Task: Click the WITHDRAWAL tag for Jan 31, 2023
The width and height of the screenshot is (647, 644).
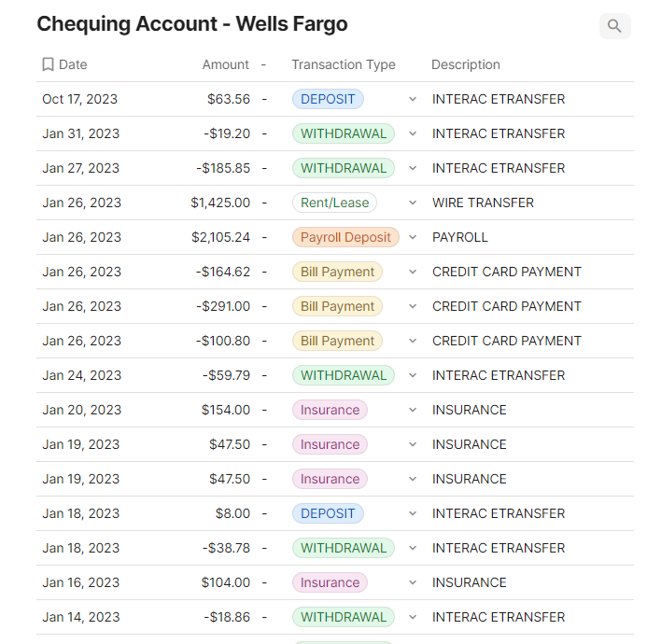Action: [x=343, y=133]
